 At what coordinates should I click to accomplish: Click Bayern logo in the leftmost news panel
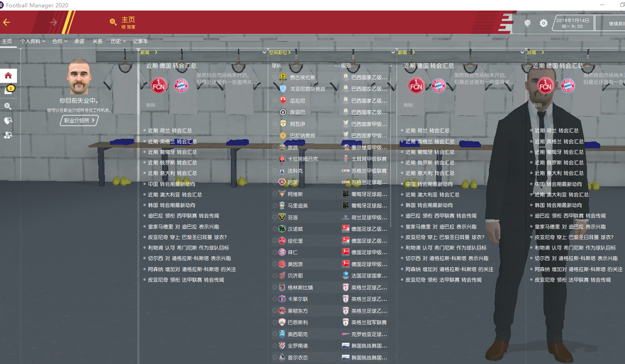coord(181,86)
